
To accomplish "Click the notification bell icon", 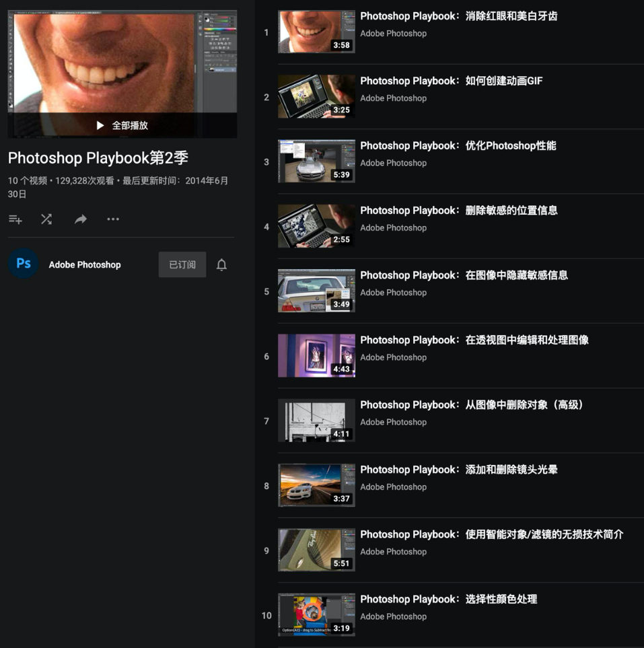I will 221,264.
